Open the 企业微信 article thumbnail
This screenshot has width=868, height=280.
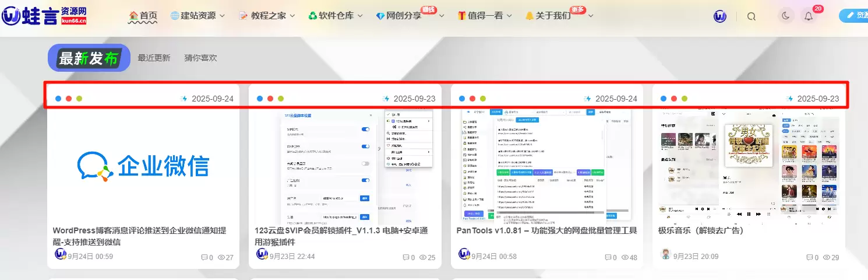[x=143, y=166]
